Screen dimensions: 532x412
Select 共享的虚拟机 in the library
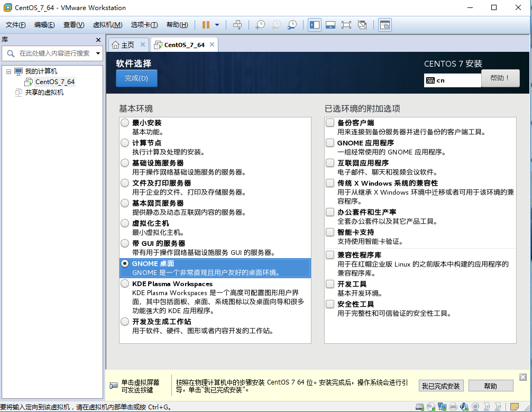click(44, 93)
